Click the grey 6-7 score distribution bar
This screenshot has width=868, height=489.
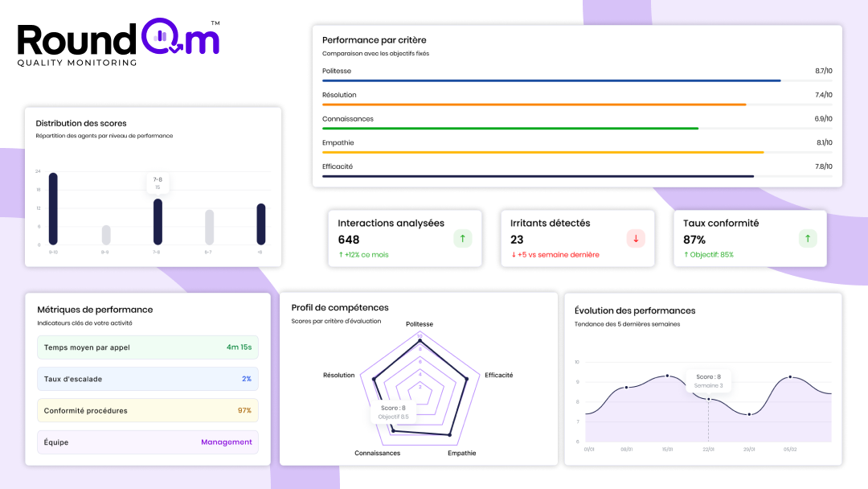(x=209, y=227)
